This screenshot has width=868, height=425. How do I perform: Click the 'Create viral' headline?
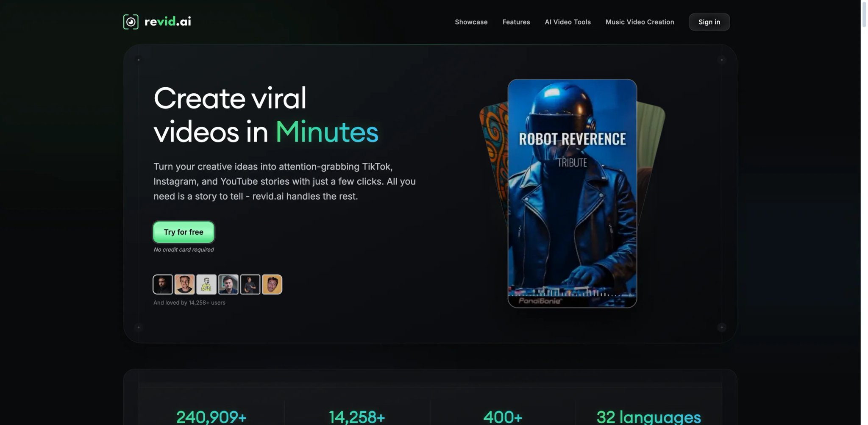230,98
